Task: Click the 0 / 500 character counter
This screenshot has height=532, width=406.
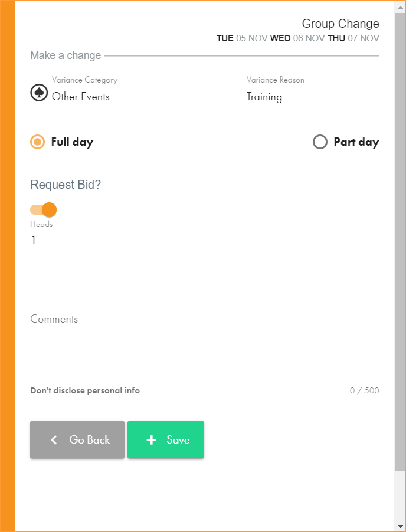Action: pos(364,390)
